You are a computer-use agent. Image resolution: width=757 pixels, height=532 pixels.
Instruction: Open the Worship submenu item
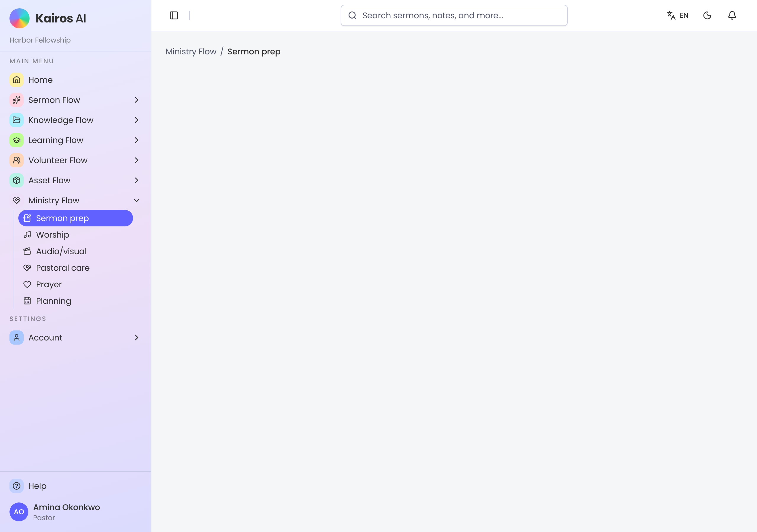pyautogui.click(x=75, y=235)
